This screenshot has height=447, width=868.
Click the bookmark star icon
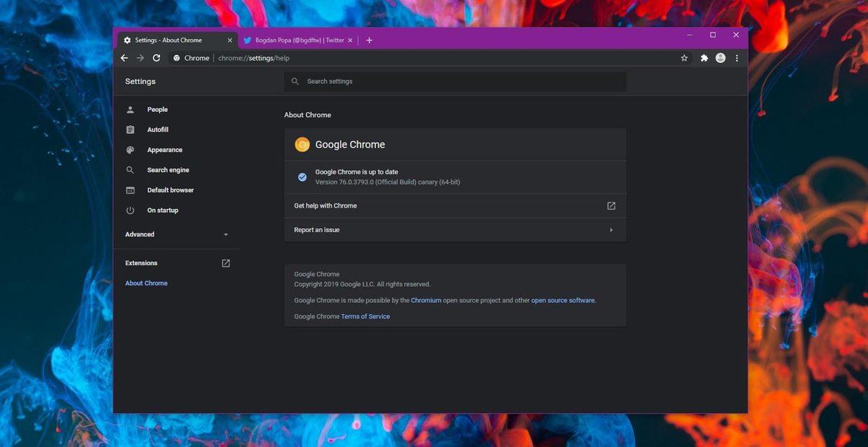pos(684,58)
